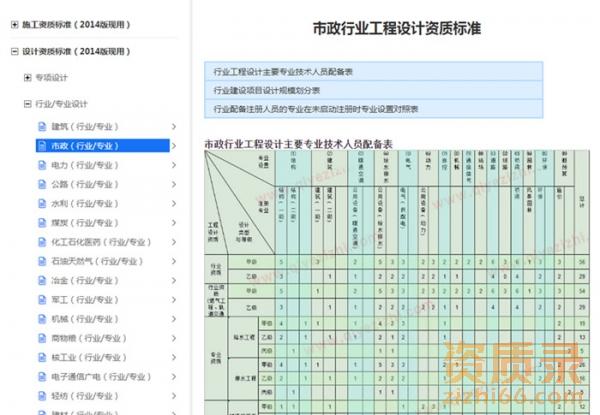The image size is (600, 415).
Task: Open the 行业配备注册人员的专业 对照表 link
Action: 315,108
